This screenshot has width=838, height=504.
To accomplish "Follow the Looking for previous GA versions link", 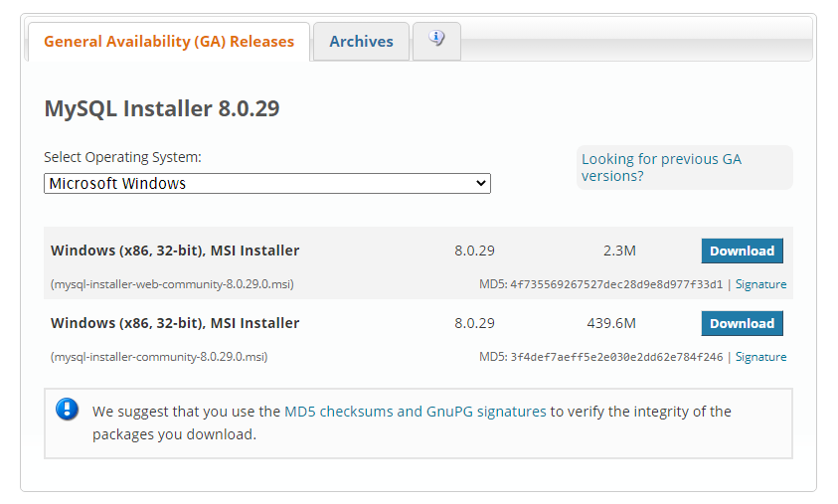I will 661,167.
